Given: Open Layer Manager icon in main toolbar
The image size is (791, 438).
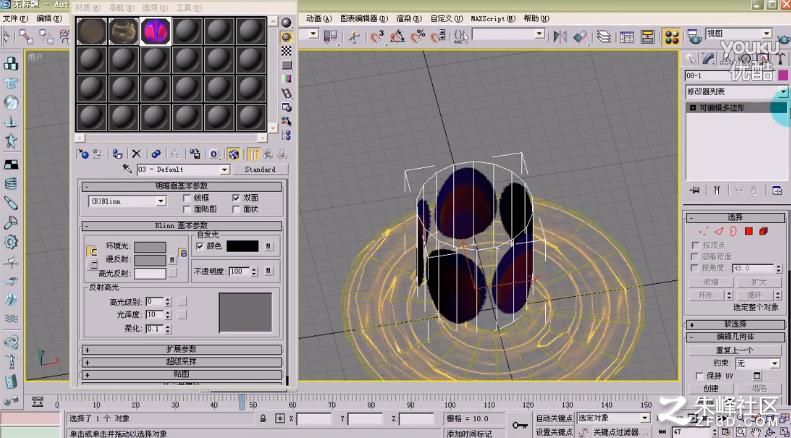Looking at the screenshot, I should 603,36.
